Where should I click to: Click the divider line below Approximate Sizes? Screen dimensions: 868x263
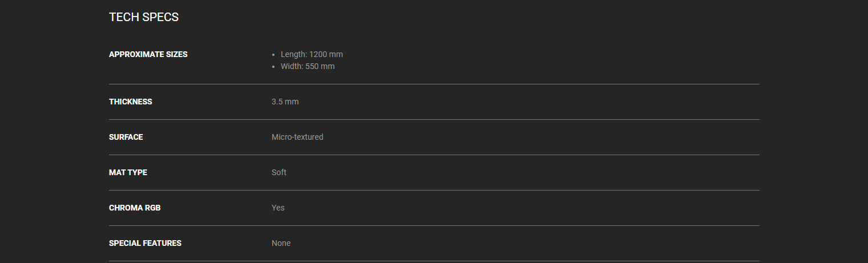(x=434, y=84)
